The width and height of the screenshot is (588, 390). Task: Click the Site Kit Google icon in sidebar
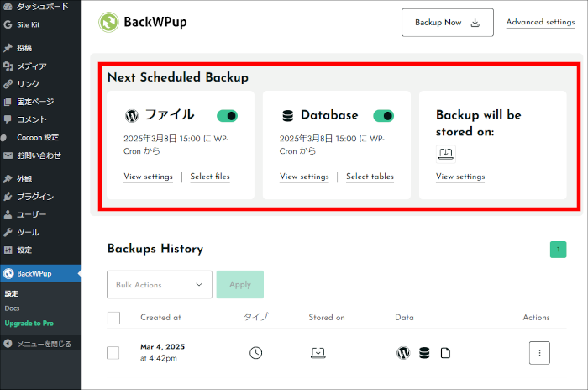click(8, 24)
